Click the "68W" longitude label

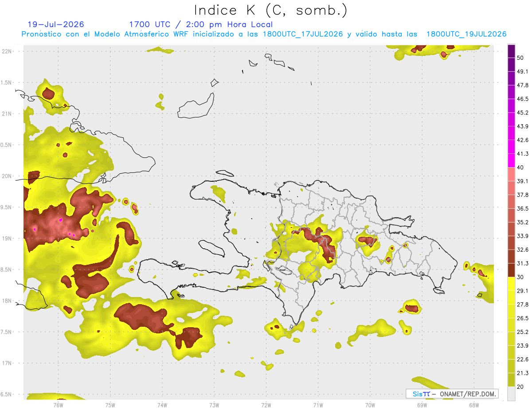tap(473, 405)
